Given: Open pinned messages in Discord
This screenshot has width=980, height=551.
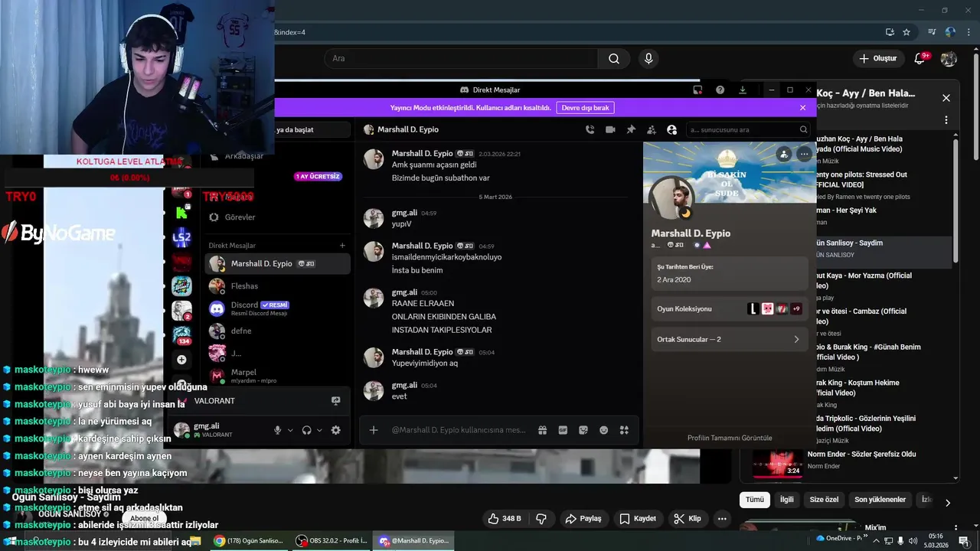Looking at the screenshot, I should [x=631, y=130].
